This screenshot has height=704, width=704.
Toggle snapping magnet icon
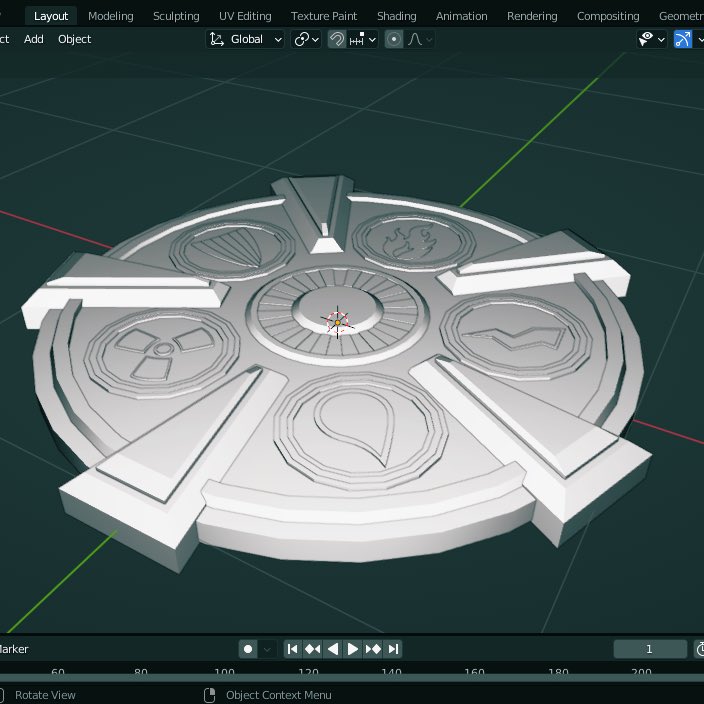tap(337, 40)
